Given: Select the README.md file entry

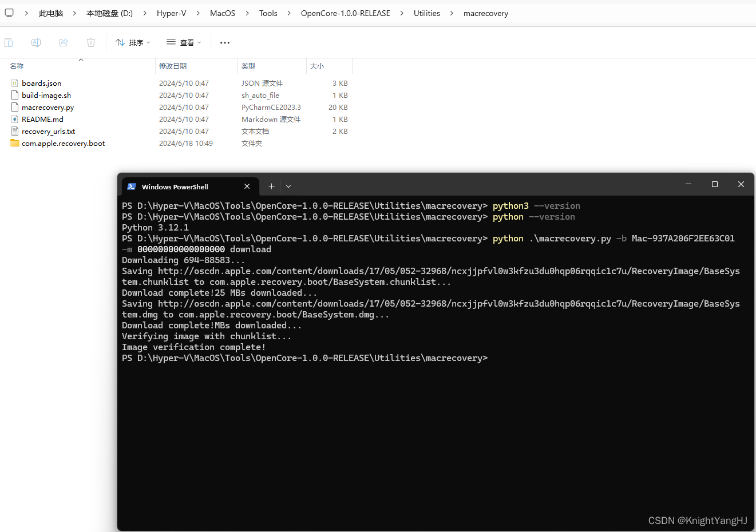Looking at the screenshot, I should [x=42, y=119].
